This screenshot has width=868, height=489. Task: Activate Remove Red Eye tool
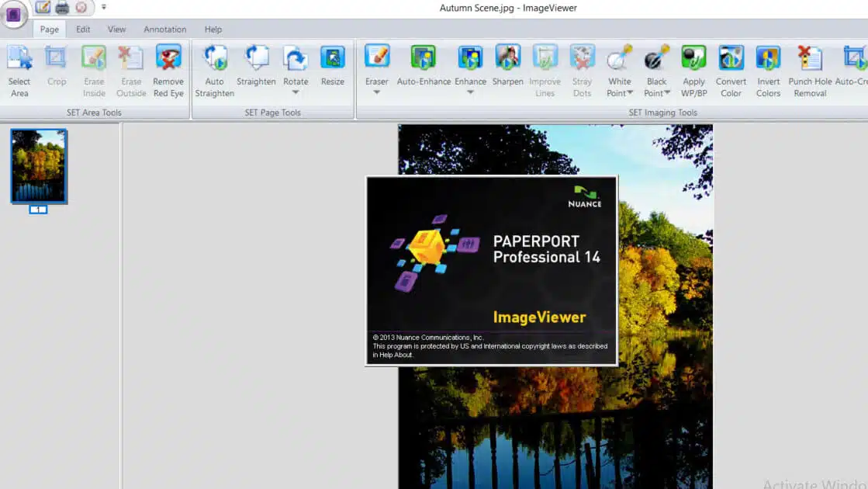pos(168,71)
